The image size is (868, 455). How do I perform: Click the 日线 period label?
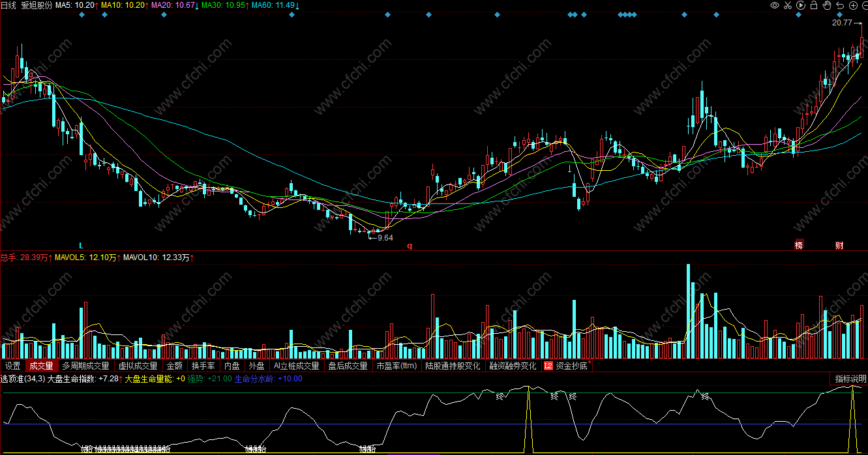click(8, 5)
